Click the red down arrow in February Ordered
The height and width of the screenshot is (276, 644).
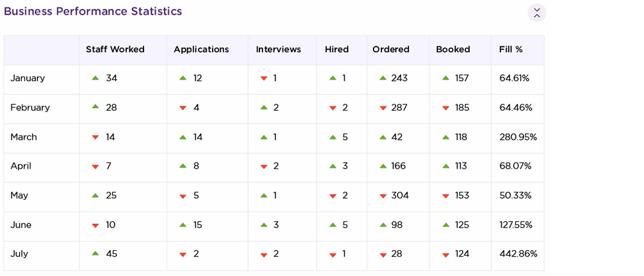click(x=383, y=108)
